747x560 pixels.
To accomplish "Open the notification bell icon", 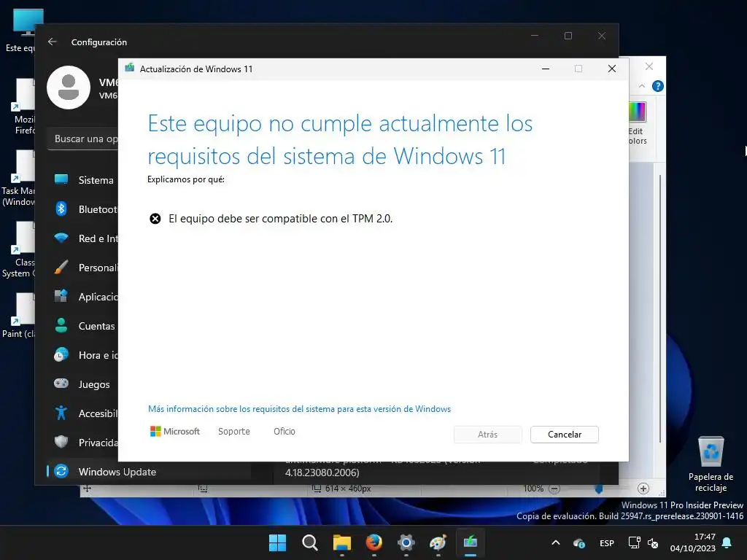I will (727, 542).
